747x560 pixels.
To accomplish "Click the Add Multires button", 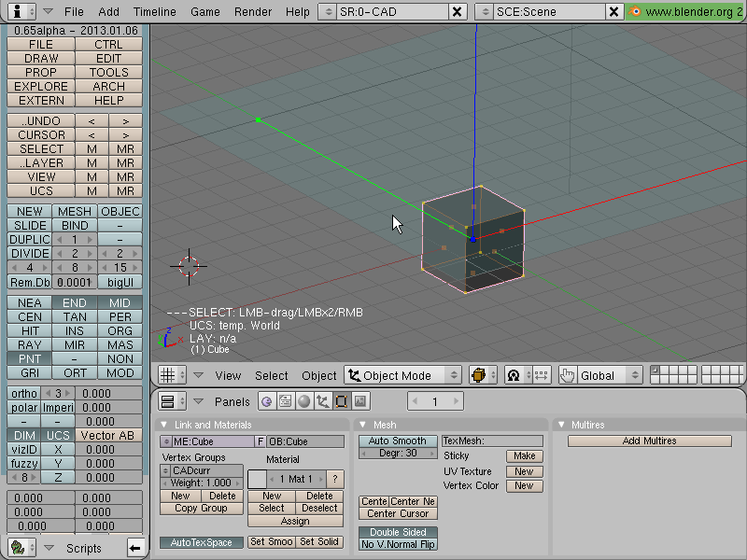I will [649, 441].
